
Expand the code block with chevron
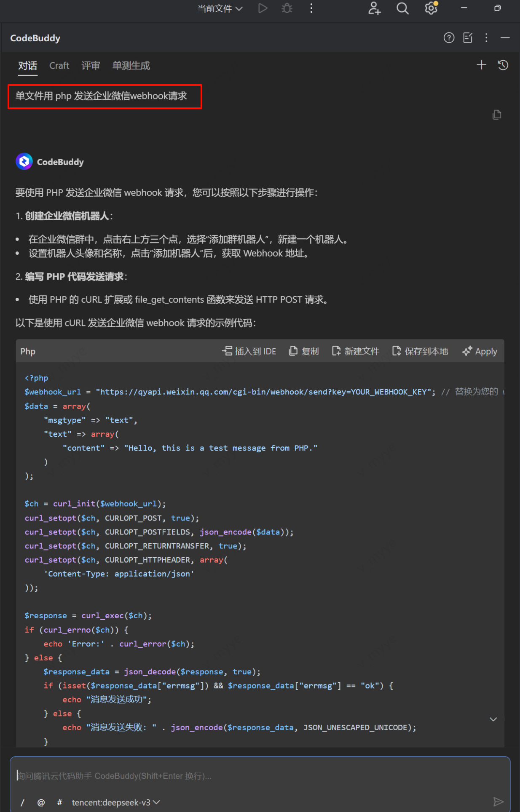493,719
